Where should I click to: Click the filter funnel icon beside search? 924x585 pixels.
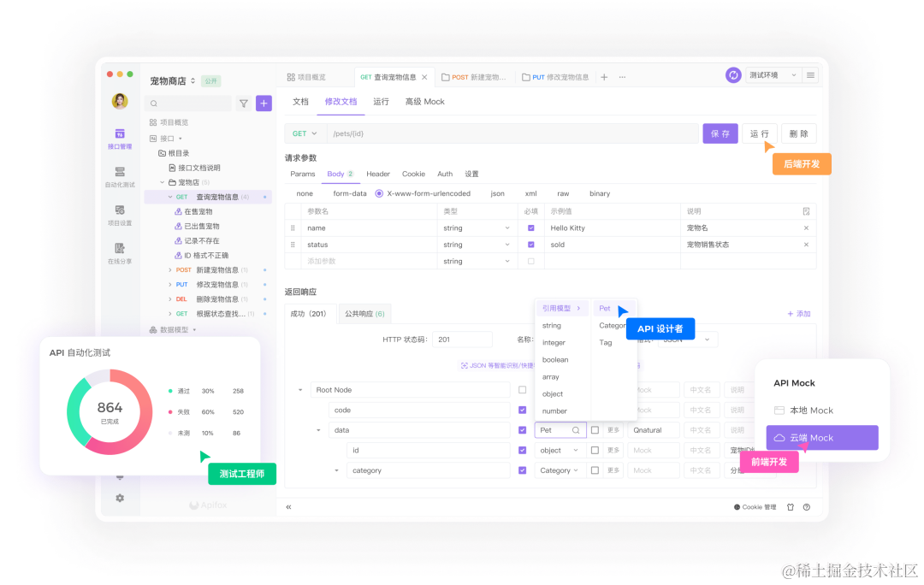(243, 103)
